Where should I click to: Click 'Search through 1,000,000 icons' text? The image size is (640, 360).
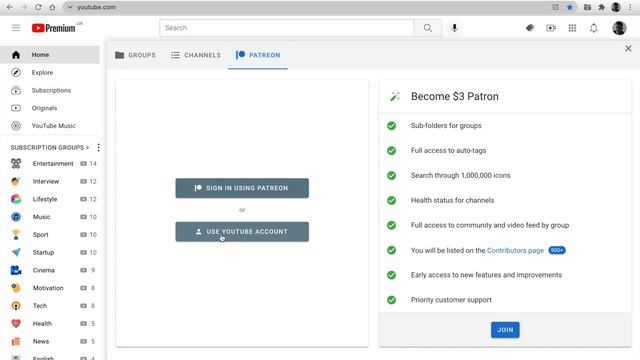[460, 176]
